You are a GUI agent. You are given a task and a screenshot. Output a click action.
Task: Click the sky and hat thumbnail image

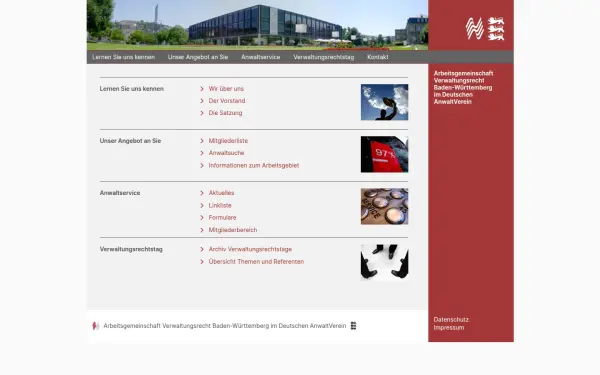click(x=384, y=102)
